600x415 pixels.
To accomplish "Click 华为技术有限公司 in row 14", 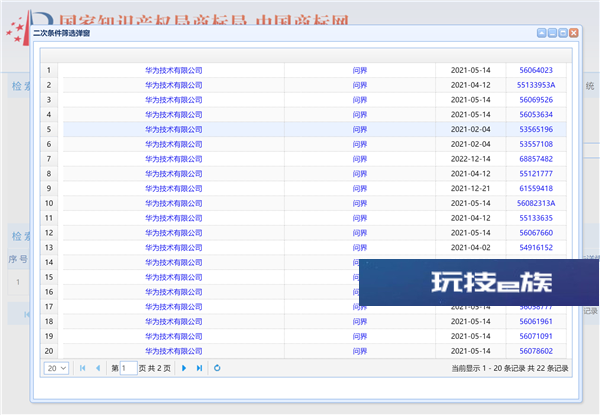I will 174,262.
